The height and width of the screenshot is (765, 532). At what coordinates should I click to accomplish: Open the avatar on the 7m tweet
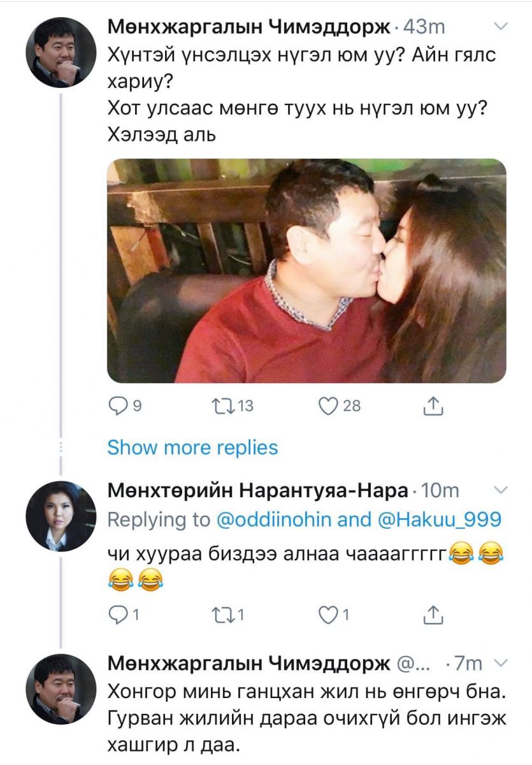61,688
